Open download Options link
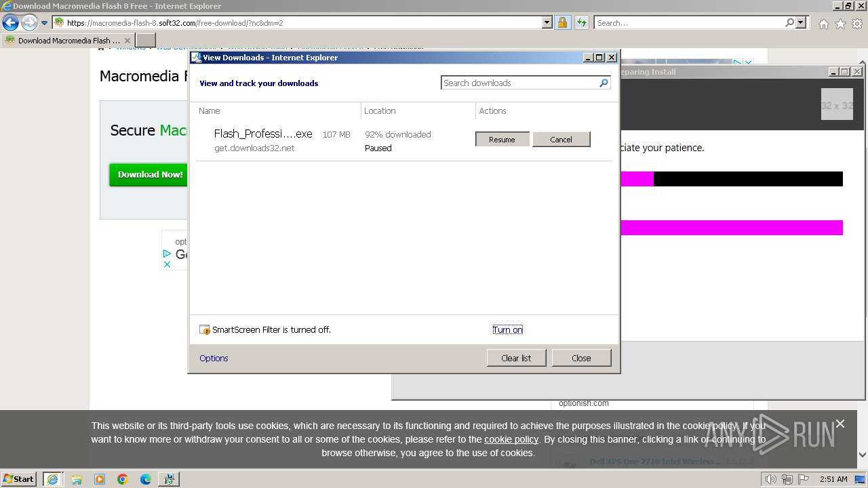 [214, 358]
